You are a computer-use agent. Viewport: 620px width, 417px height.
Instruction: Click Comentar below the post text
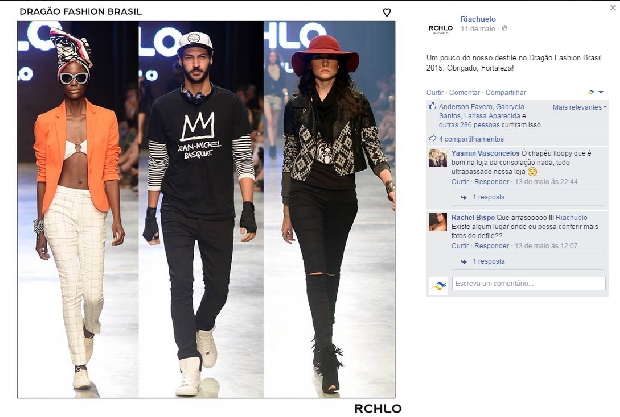point(465,92)
